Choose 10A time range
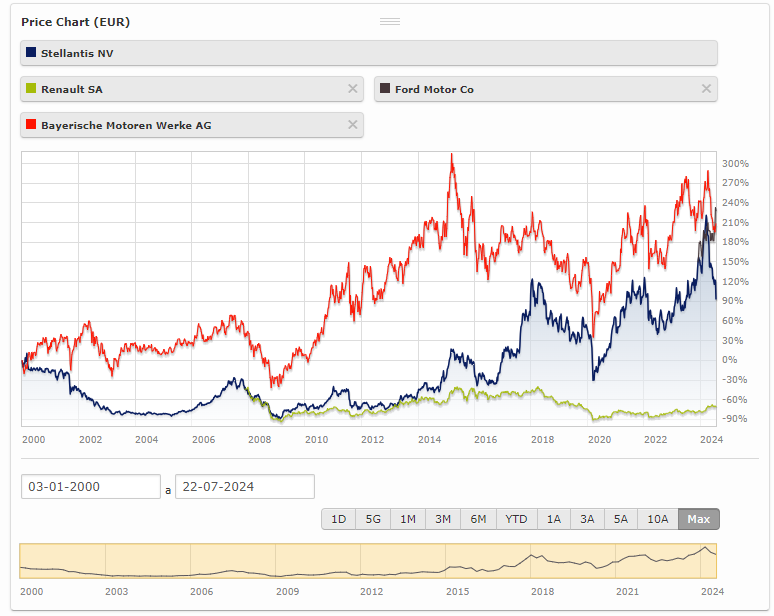 pos(658,519)
